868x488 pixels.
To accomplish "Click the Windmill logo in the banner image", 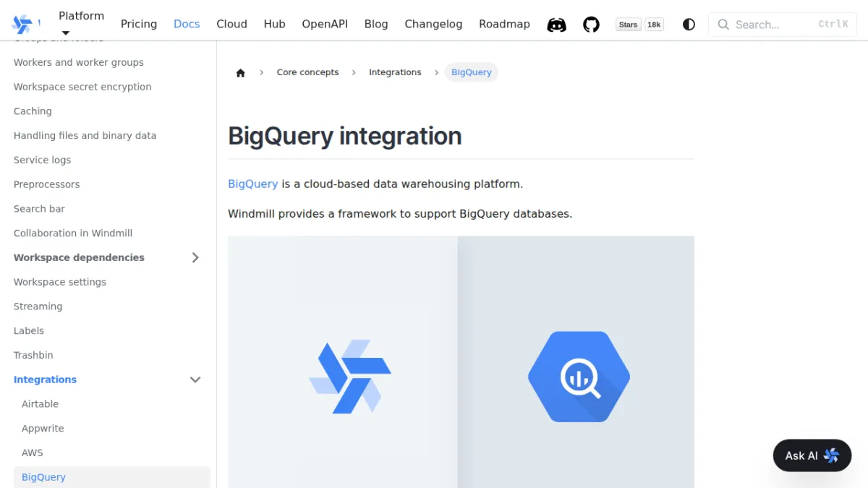I will [349, 377].
